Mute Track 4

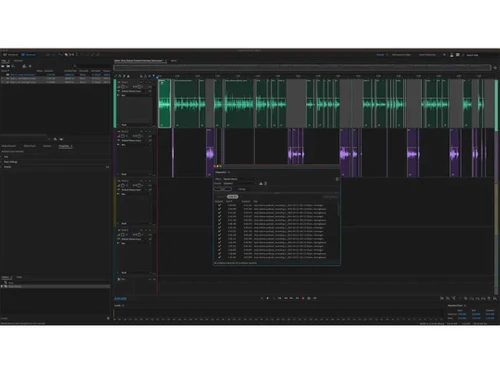[x=141, y=230]
